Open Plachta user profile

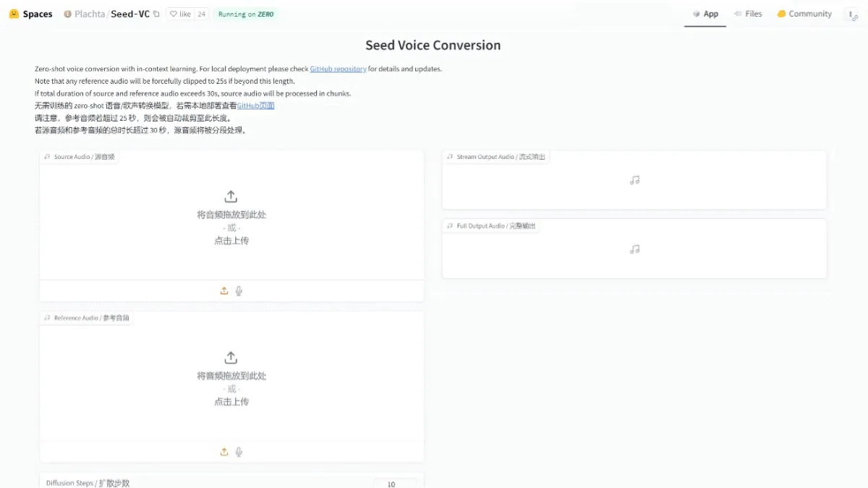(x=90, y=14)
